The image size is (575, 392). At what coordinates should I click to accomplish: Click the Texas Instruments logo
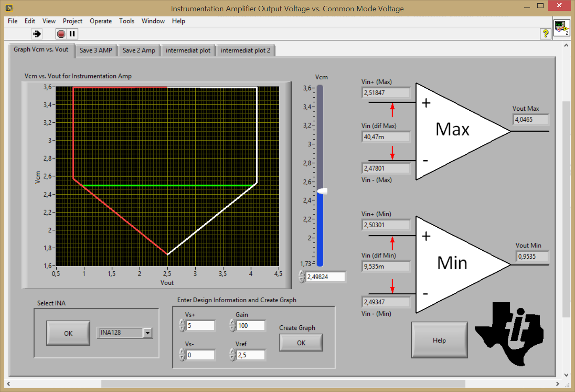(509, 333)
